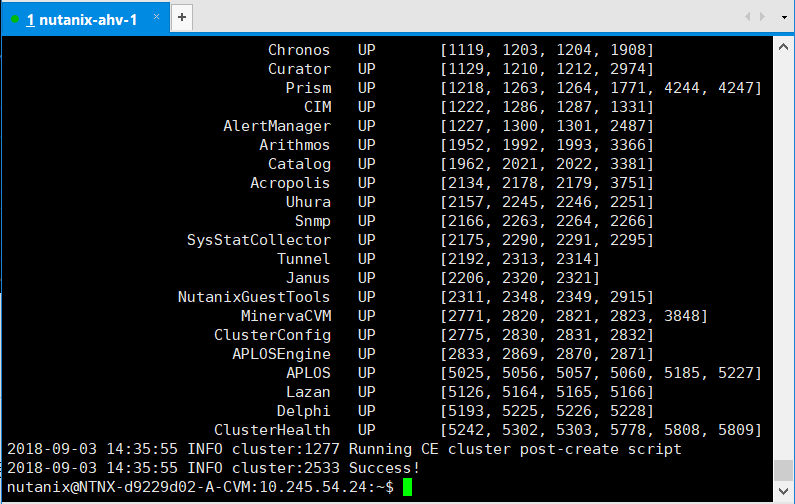795x504 pixels.
Task: Click PID list [2166, 2263, 2264, 2266]
Action: pos(547,221)
